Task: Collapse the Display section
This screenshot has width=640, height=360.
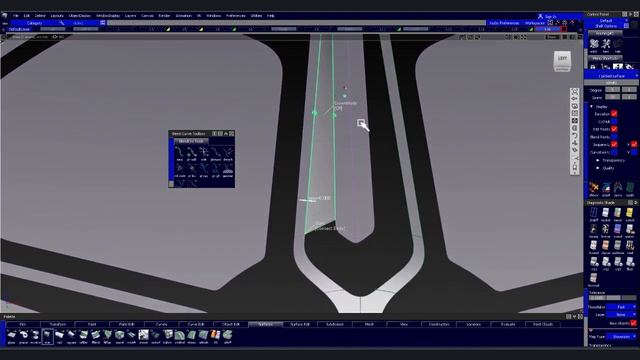Action: tap(591, 107)
